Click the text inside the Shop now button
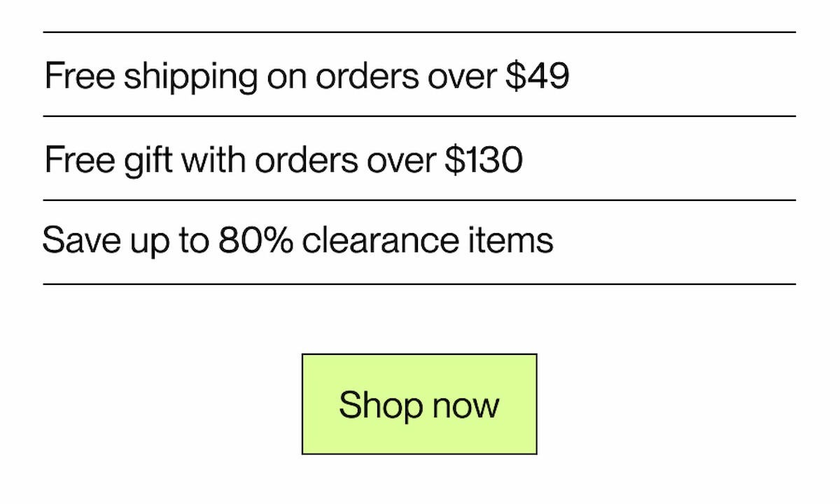 click(x=419, y=404)
